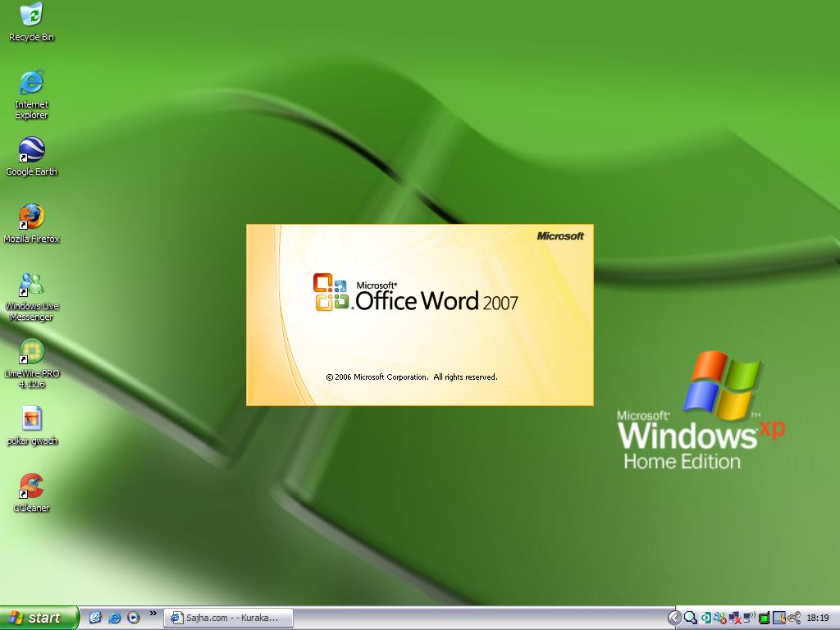Click the magnifying glass tray icon

click(691, 618)
